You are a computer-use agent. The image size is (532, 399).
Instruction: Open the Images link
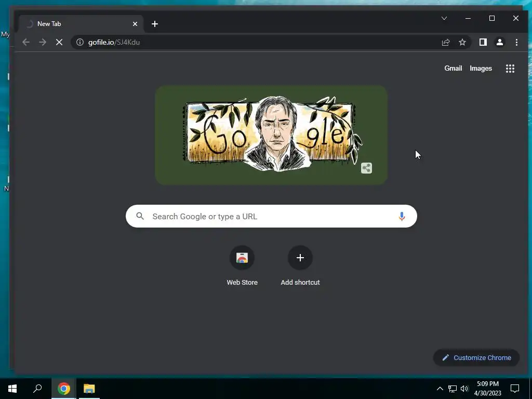(481, 68)
